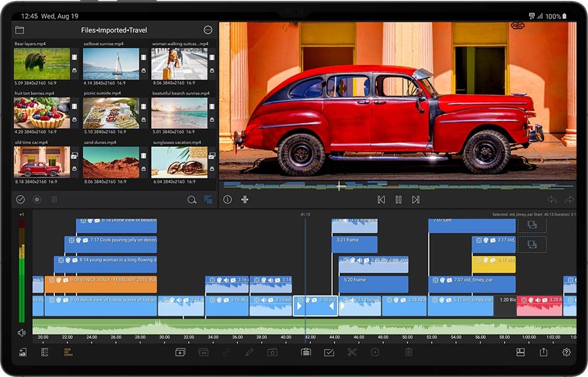Click the search icon in library panel

click(192, 200)
